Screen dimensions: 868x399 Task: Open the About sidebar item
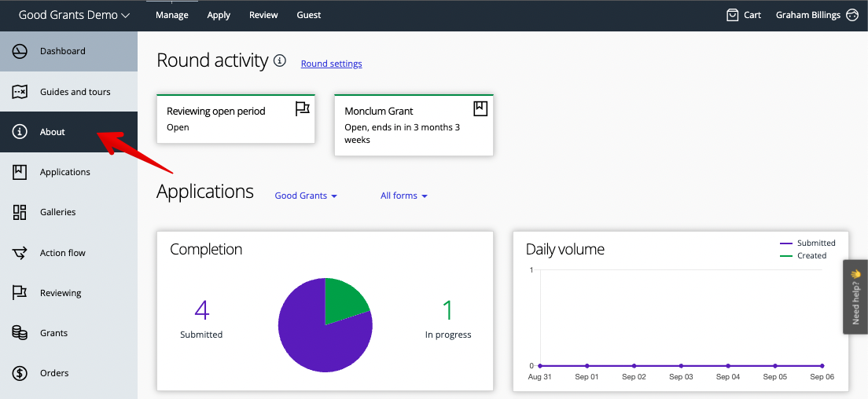[68, 132]
